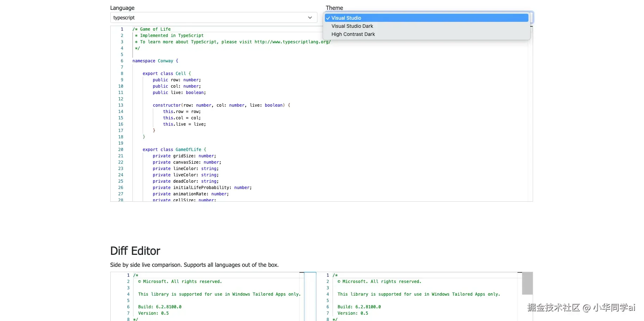Click the typescript language select box

pyautogui.click(x=213, y=18)
